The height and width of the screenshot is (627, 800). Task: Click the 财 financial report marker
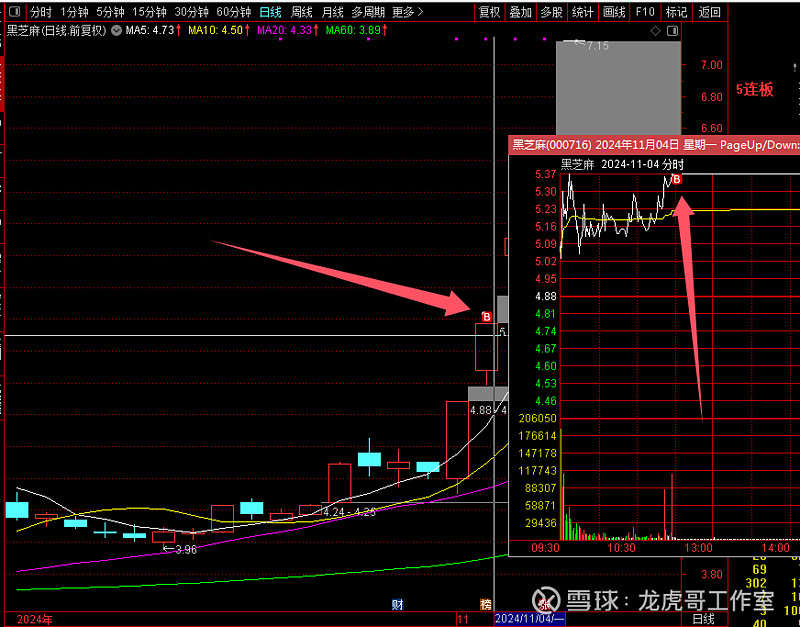397,605
